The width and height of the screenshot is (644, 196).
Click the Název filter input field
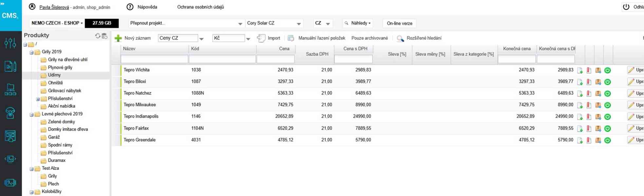(x=154, y=59)
